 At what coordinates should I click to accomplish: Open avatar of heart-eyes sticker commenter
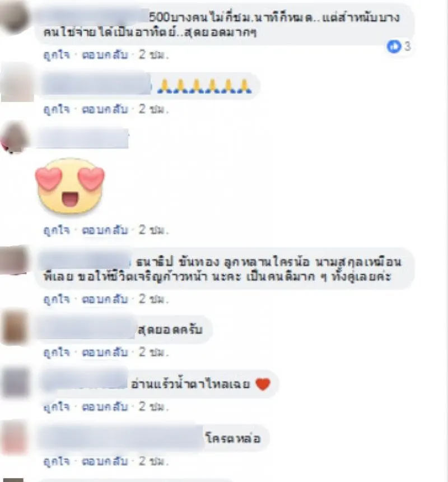click(13, 137)
